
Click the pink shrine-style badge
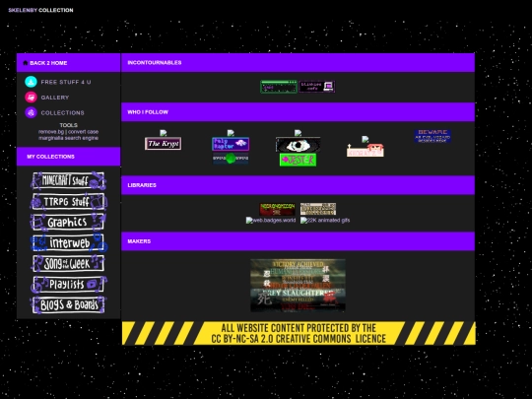pos(366,150)
